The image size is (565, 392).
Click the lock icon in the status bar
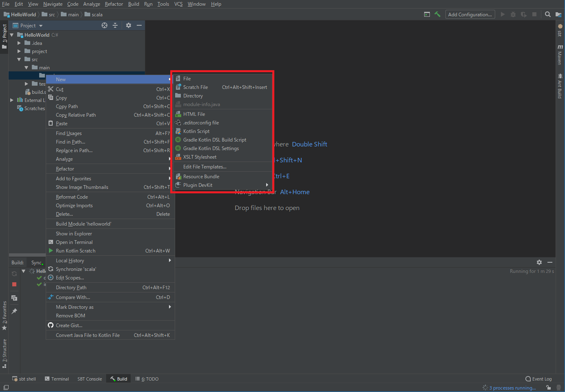[549, 388]
